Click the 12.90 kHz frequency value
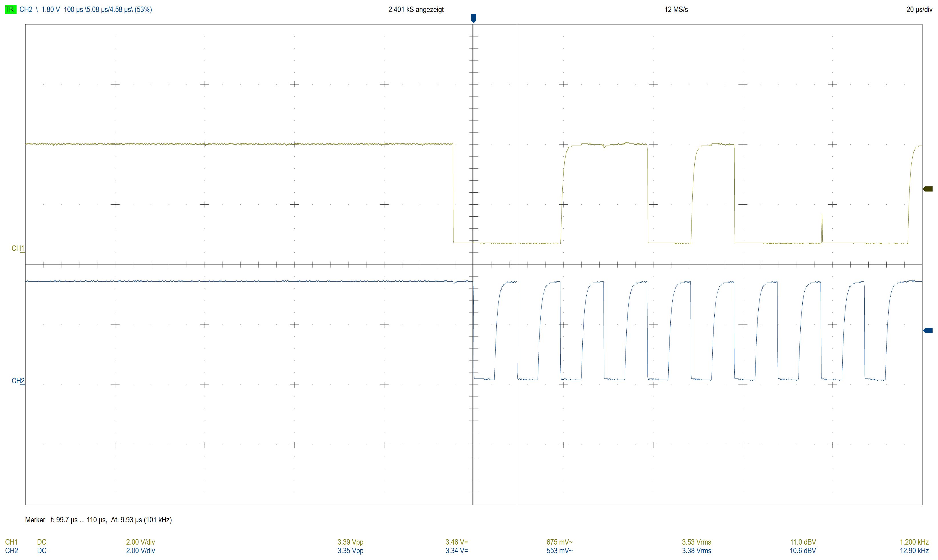The image size is (938, 560). point(914,551)
